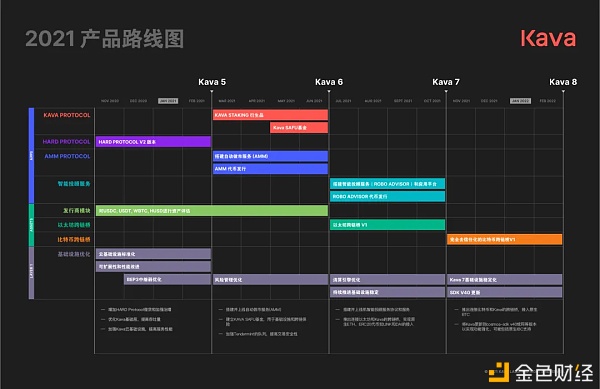
Task: Click the gray SDK V40 update bar
Action: (504, 292)
